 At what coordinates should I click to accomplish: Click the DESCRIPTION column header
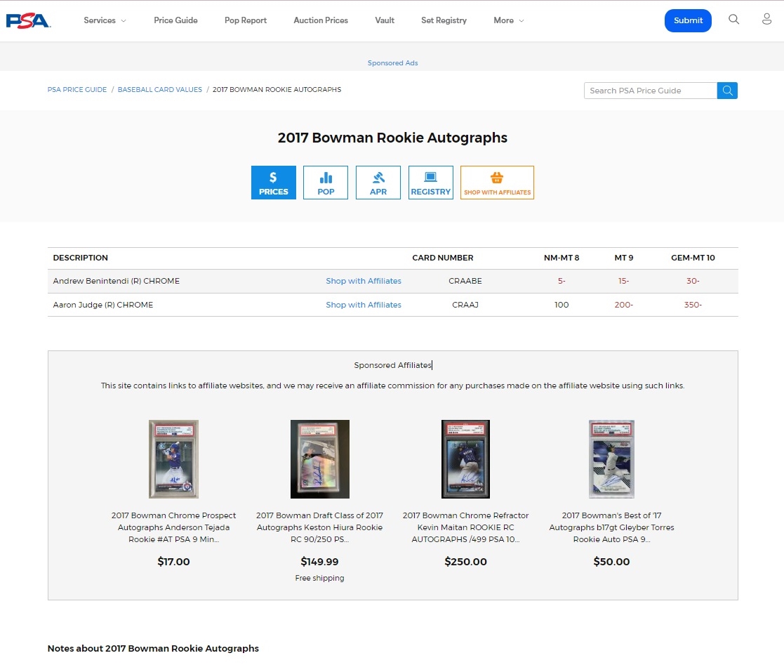tap(81, 258)
